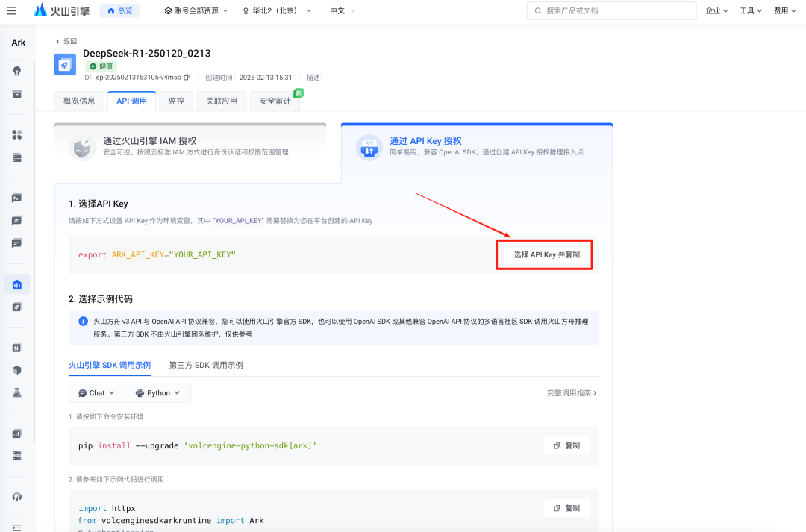Open the 华北2（北京） region dropdown
This screenshot has height=532, width=806.
277,10
